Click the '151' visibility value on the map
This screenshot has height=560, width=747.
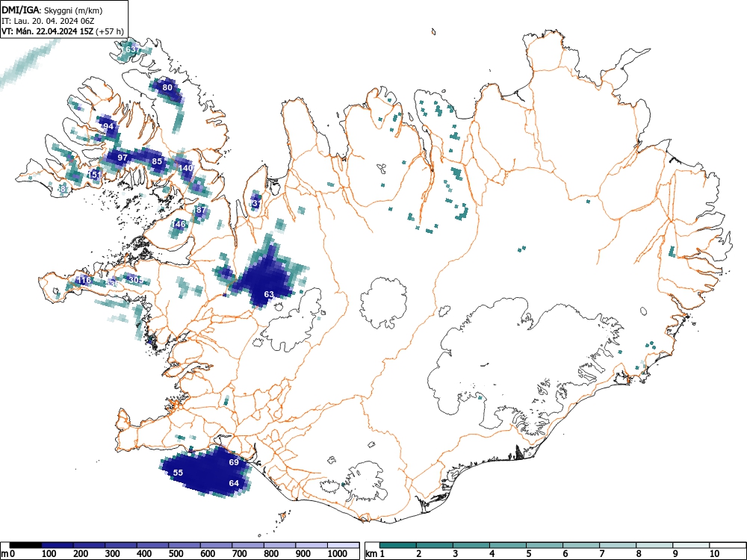tap(95, 175)
